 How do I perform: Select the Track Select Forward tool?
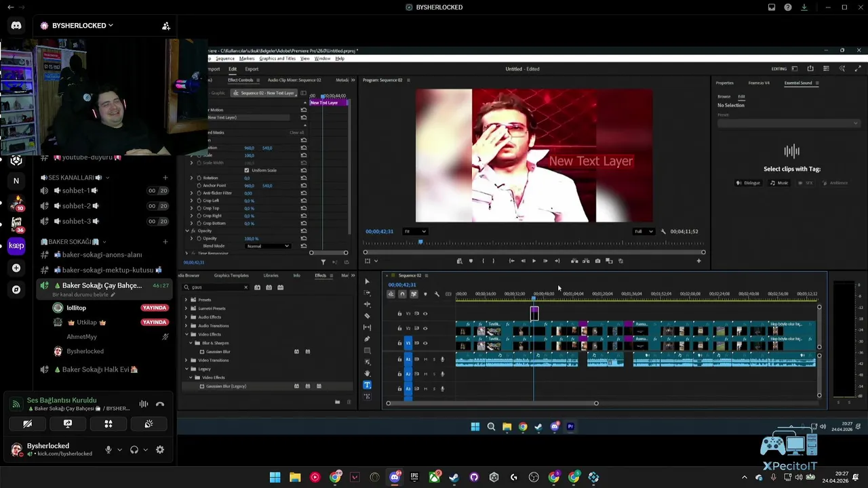pyautogui.click(x=367, y=293)
